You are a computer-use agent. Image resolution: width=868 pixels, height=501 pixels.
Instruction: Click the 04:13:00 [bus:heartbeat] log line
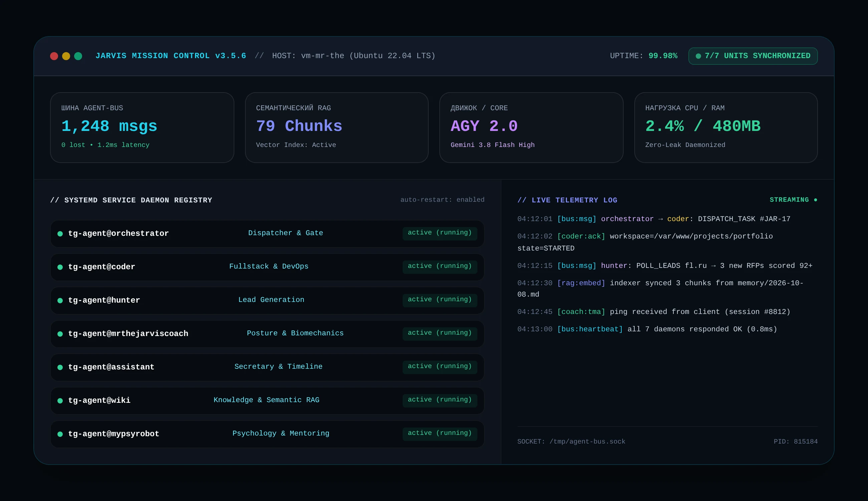(647, 329)
